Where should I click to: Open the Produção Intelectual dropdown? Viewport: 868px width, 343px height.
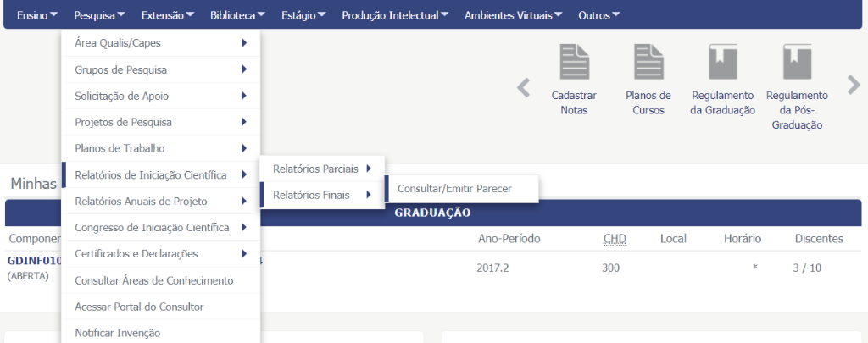396,15
